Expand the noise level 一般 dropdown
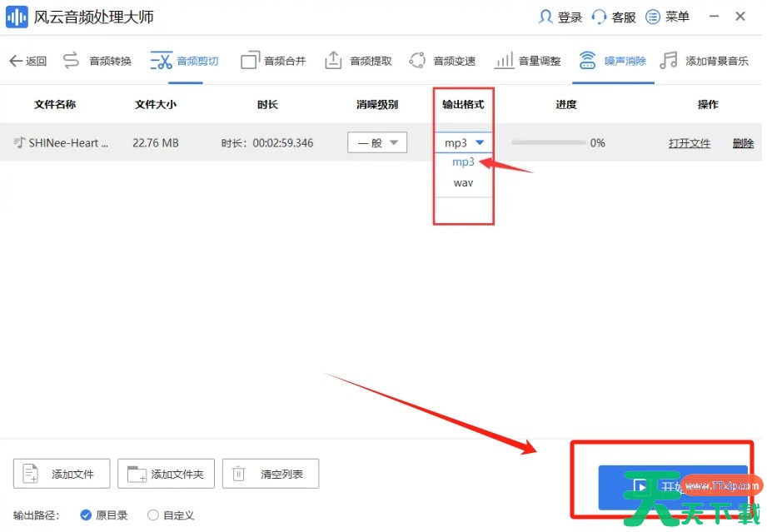The height and width of the screenshot is (532, 767). pos(377,142)
